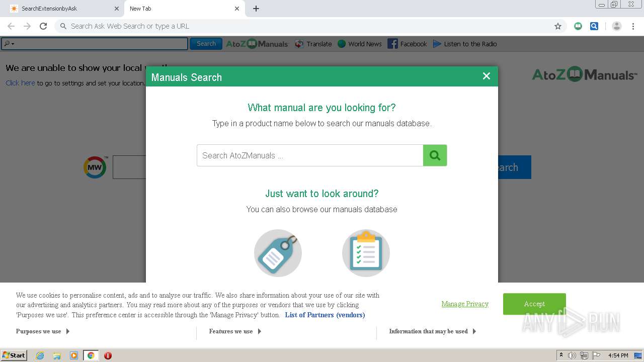
Task: Open the network tray icon
Action: 584,355
